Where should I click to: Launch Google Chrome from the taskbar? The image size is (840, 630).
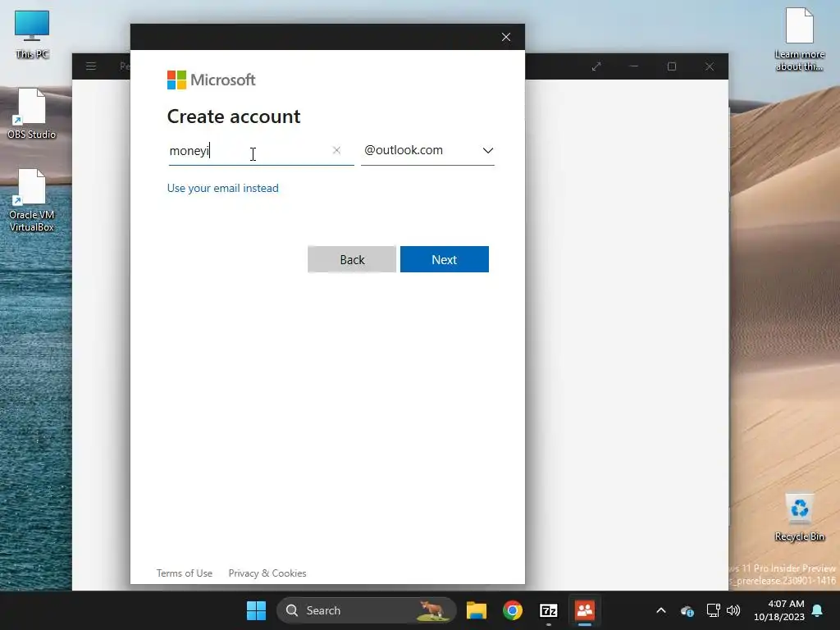[x=513, y=610]
